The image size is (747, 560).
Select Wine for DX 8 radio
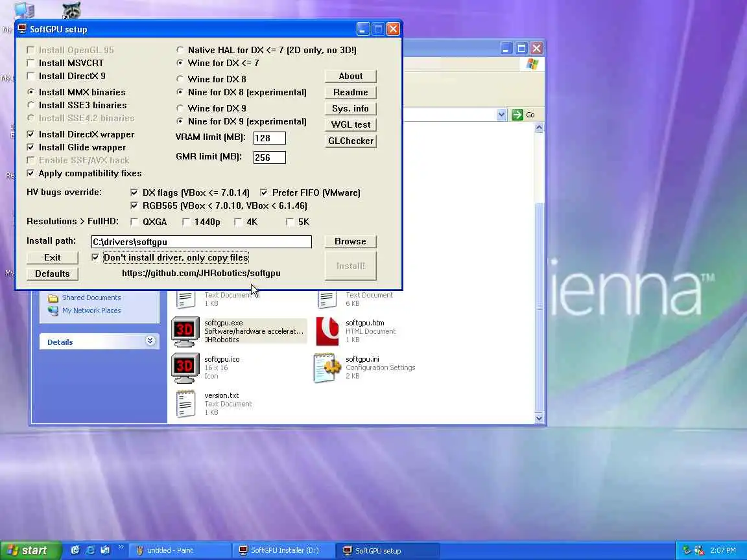(180, 79)
